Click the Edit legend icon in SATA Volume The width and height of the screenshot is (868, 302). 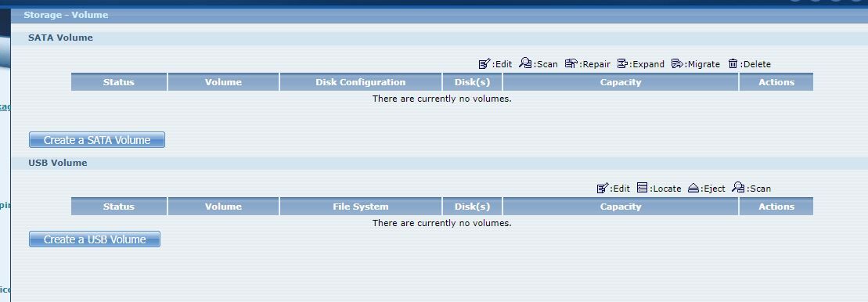484,63
